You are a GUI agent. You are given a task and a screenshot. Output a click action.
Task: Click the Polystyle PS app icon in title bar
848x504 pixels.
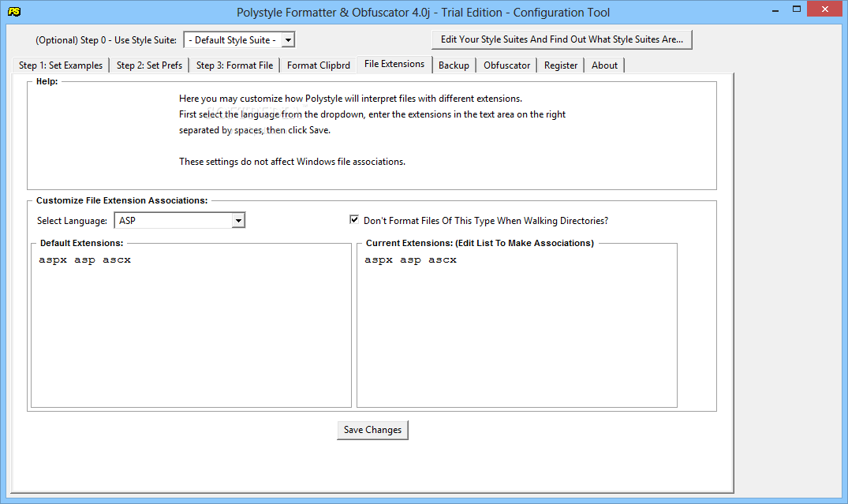[x=14, y=11]
